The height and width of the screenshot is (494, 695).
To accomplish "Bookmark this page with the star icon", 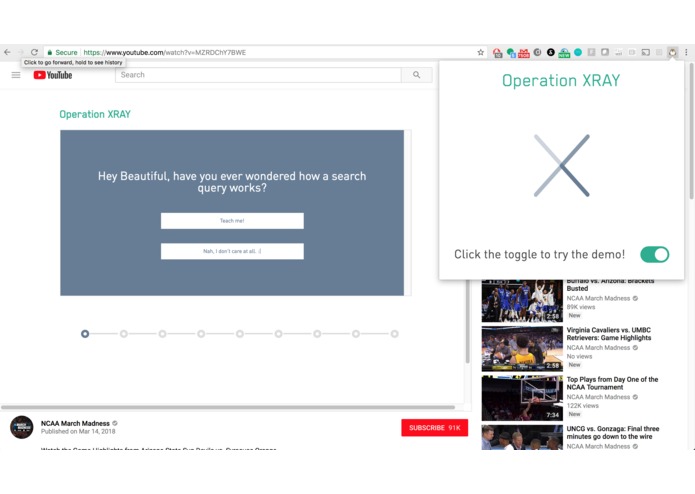I will click(x=480, y=52).
